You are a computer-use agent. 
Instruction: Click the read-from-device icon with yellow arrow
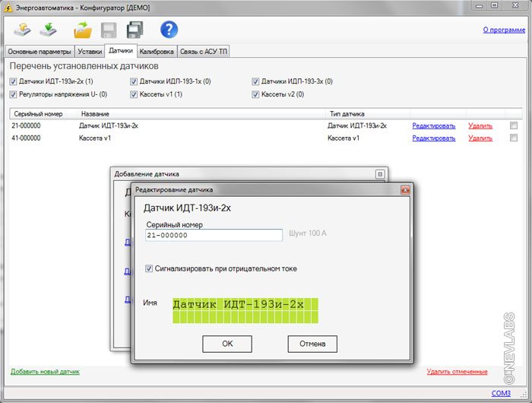(23, 30)
